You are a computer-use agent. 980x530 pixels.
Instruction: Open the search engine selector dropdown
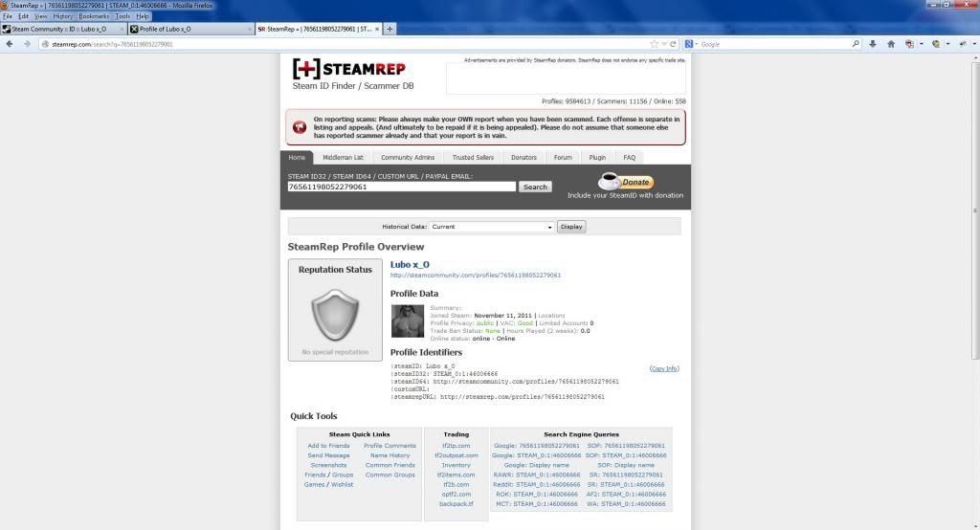[x=696, y=44]
